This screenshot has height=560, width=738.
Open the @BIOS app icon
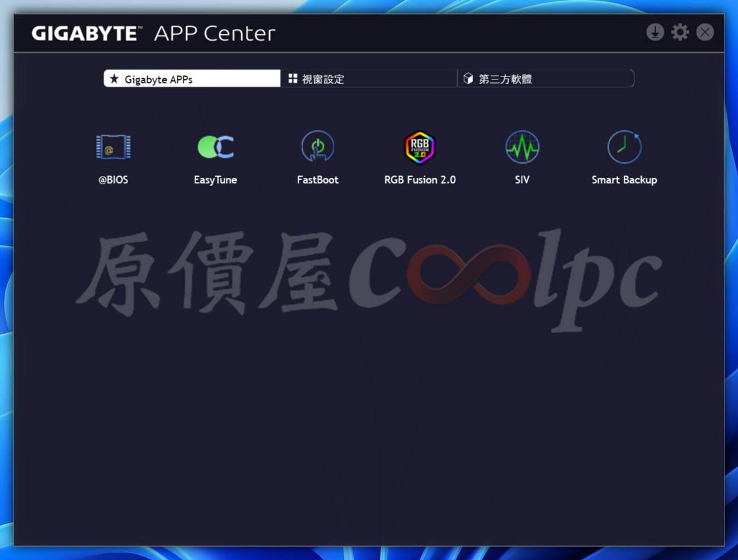pos(113,147)
